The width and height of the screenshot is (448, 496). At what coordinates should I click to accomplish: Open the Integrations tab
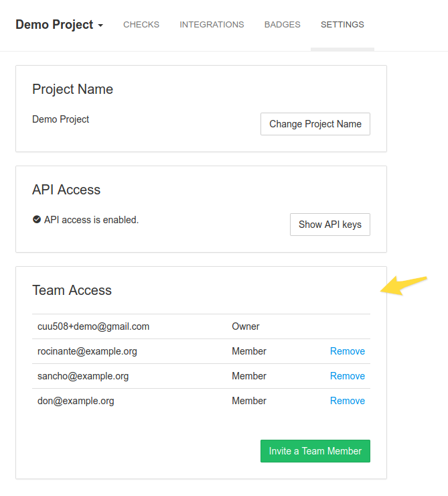(x=212, y=25)
